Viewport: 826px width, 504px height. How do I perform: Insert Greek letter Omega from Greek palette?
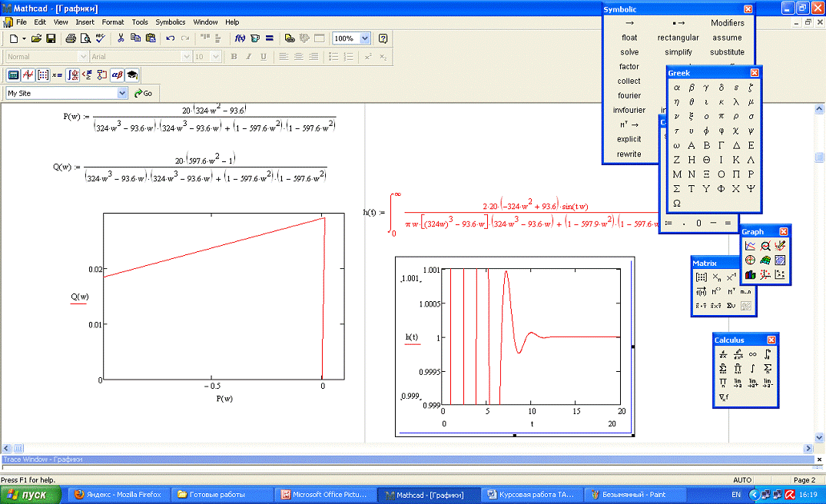tap(677, 204)
